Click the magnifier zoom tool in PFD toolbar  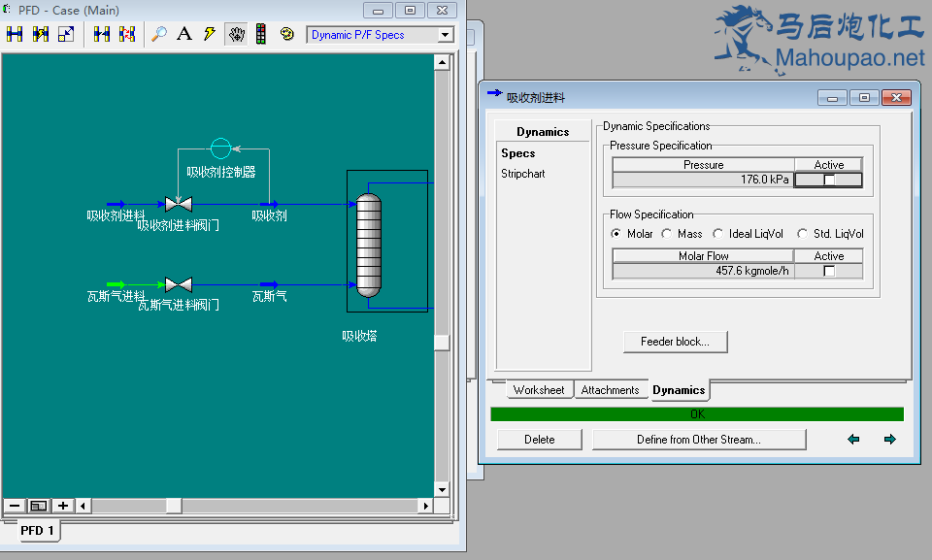point(158,35)
